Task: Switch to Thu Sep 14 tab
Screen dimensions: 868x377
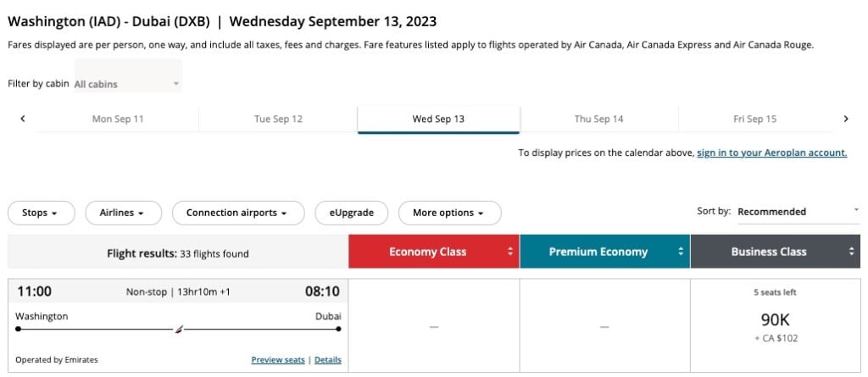Action: 599,119
